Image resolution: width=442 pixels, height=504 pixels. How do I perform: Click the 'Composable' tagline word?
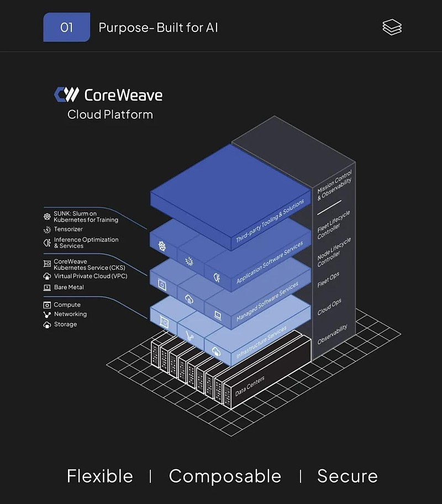(x=225, y=477)
